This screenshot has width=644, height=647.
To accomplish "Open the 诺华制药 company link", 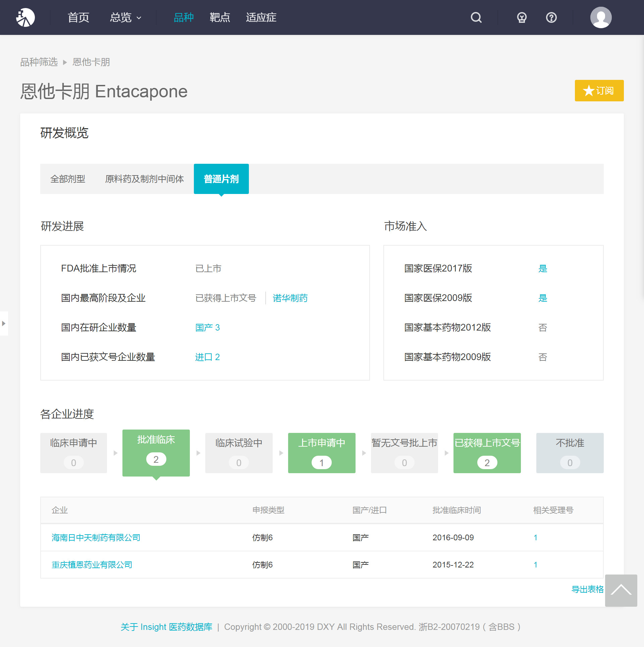I will pos(290,298).
